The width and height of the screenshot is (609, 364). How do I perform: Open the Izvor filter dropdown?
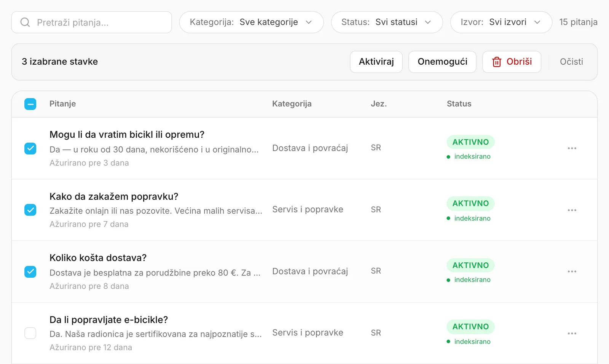coord(501,22)
